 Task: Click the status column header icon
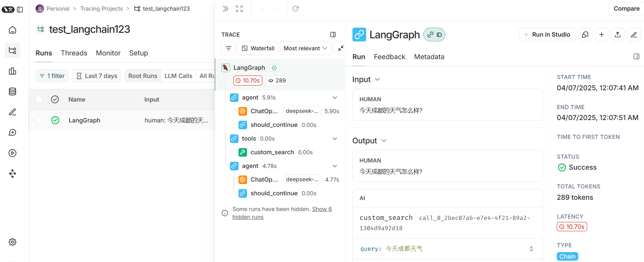coord(55,100)
